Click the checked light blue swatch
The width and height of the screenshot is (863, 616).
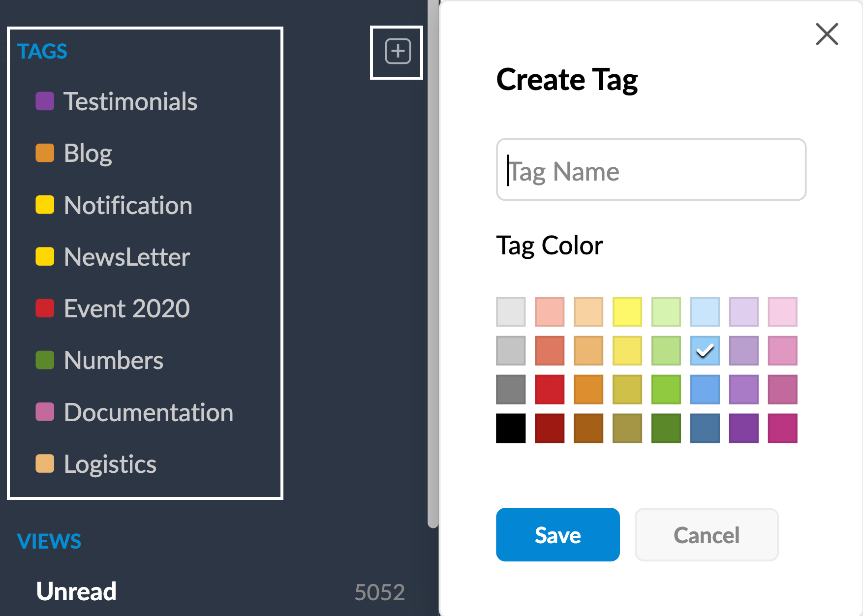[705, 350]
